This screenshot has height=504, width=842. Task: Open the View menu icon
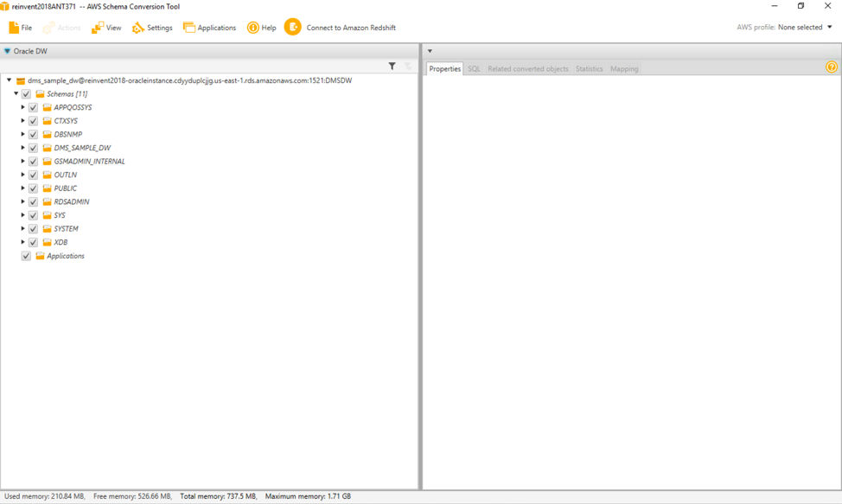(x=97, y=28)
